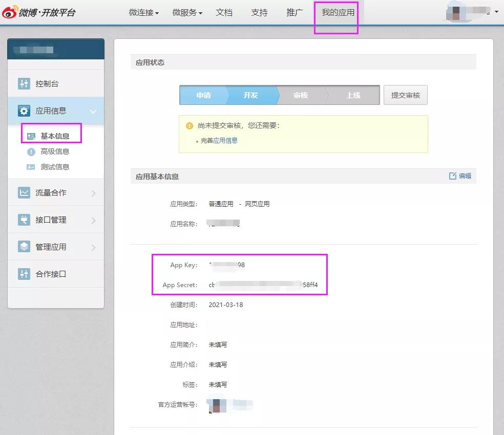Image resolution: width=504 pixels, height=435 pixels.
Task: Click the 应用信息 gear icon
Action: coord(24,111)
